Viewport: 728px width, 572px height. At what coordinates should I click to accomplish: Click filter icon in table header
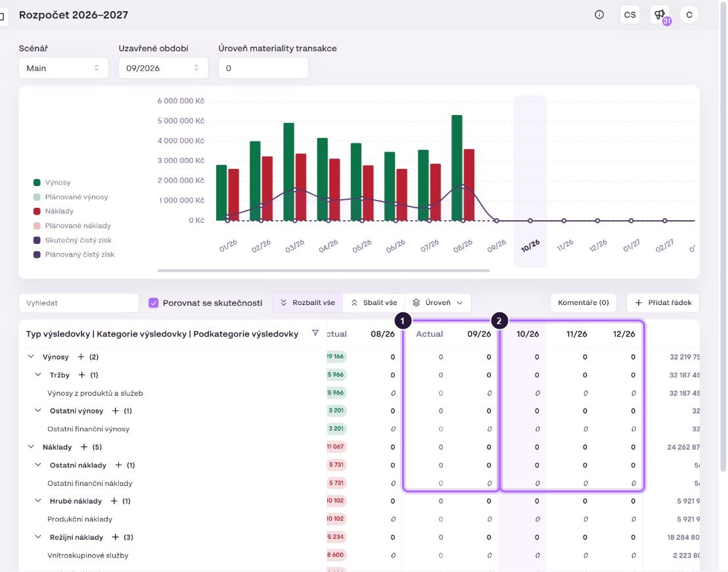315,333
